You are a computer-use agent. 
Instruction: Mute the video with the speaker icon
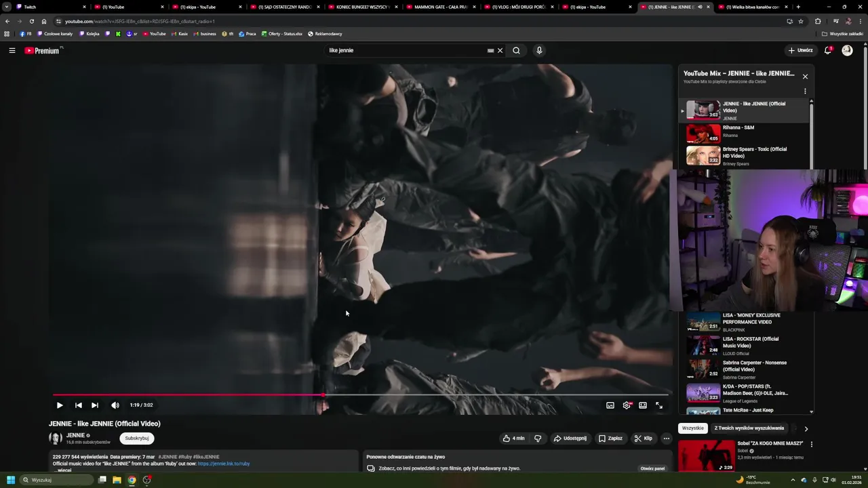[x=115, y=405]
